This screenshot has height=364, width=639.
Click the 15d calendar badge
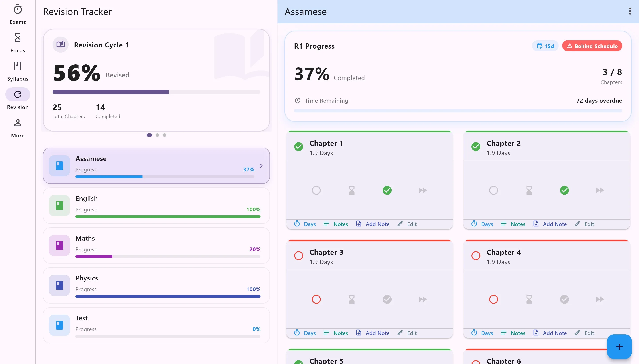point(545,46)
